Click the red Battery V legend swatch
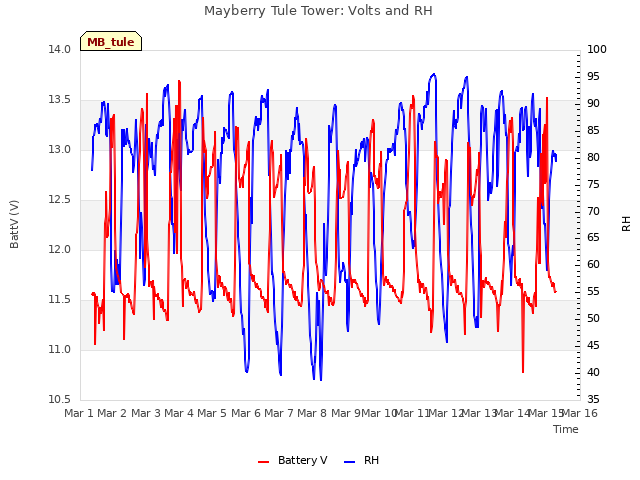The height and width of the screenshot is (480, 640). (264, 462)
